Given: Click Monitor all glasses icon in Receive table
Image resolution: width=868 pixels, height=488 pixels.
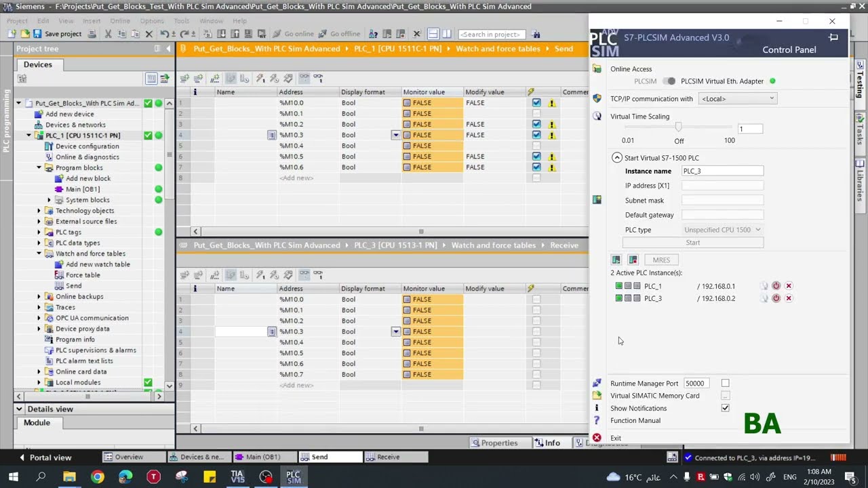Looking at the screenshot, I should (304, 275).
